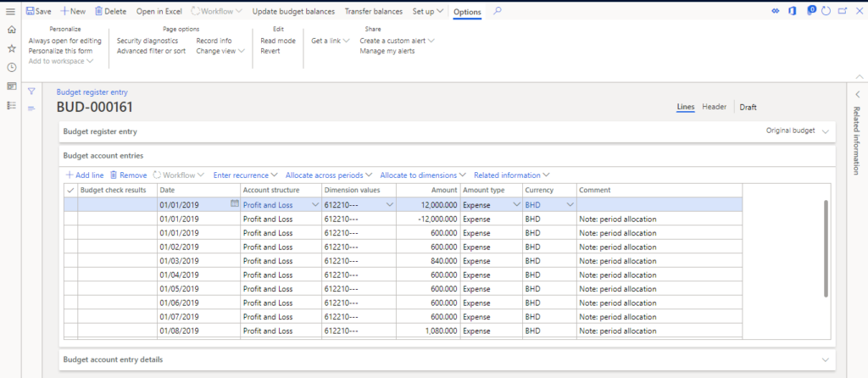Viewport: 868px width, 378px height.
Task: Click Update budget balances button
Action: (293, 11)
